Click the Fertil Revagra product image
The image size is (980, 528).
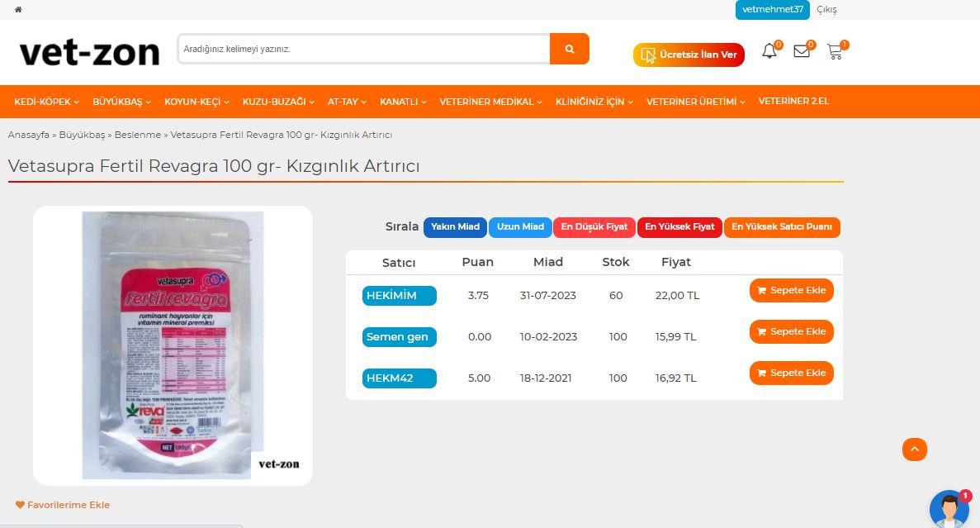click(173, 345)
